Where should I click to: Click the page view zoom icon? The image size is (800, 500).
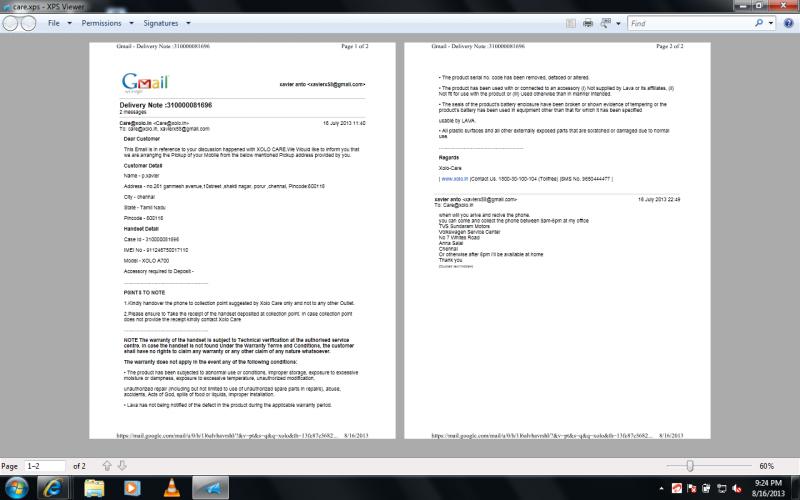click(x=606, y=23)
